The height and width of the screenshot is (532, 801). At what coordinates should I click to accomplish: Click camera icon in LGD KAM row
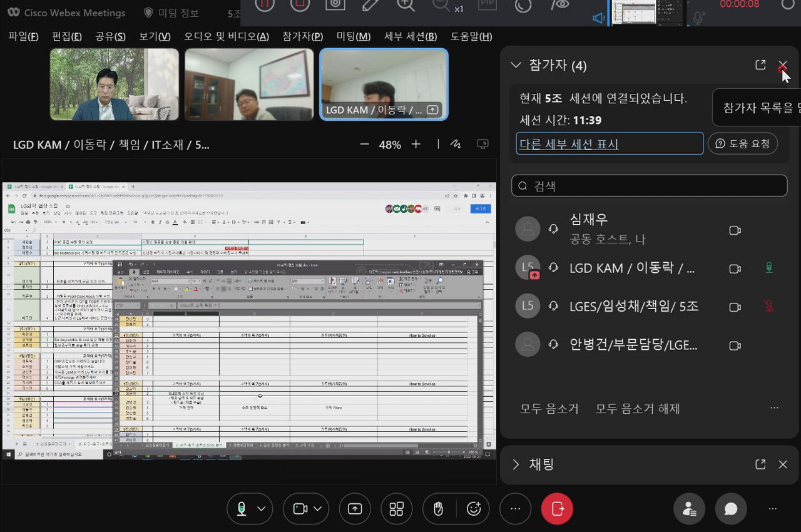[x=735, y=269]
